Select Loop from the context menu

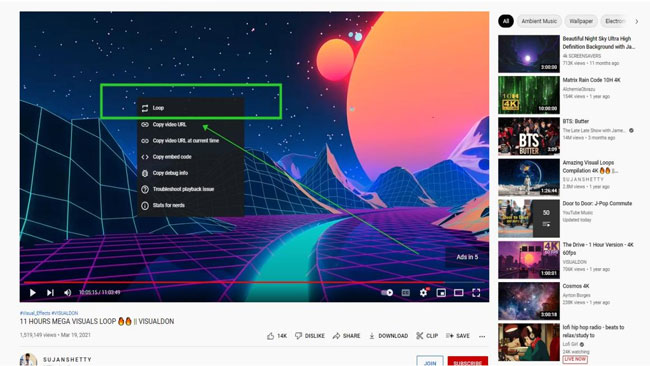click(x=191, y=108)
